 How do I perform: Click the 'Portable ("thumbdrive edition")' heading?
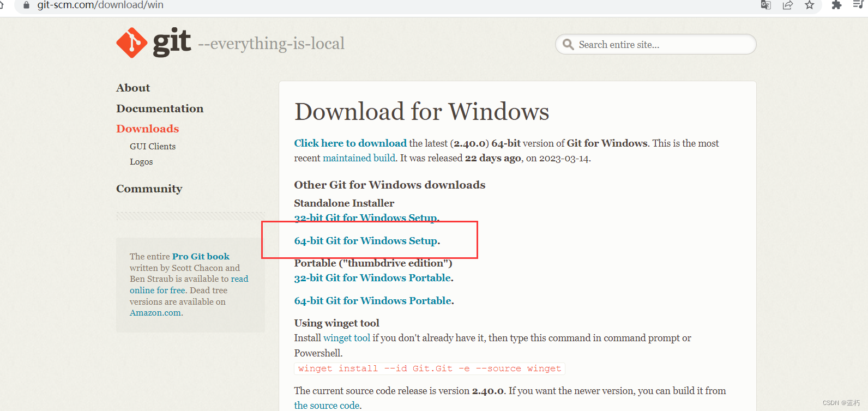(373, 263)
